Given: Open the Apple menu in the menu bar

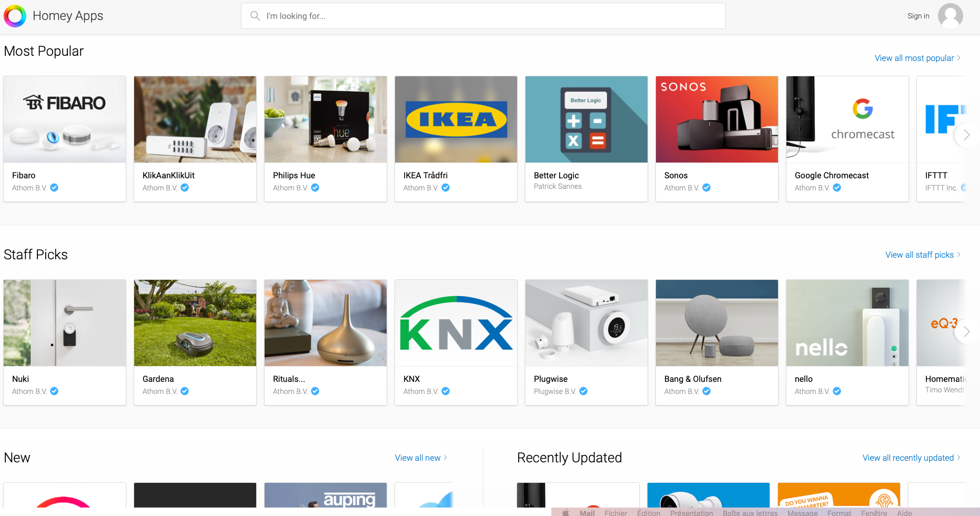Looking at the screenshot, I should [x=565, y=513].
